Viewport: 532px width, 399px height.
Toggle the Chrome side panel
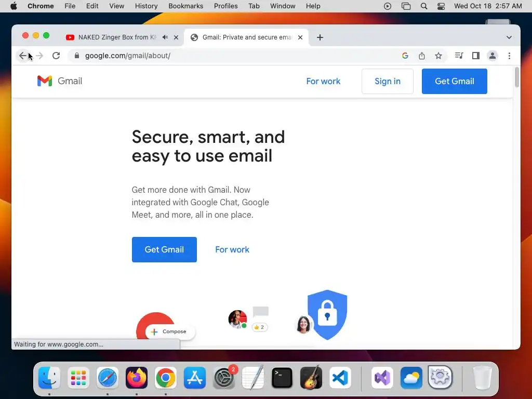476,56
